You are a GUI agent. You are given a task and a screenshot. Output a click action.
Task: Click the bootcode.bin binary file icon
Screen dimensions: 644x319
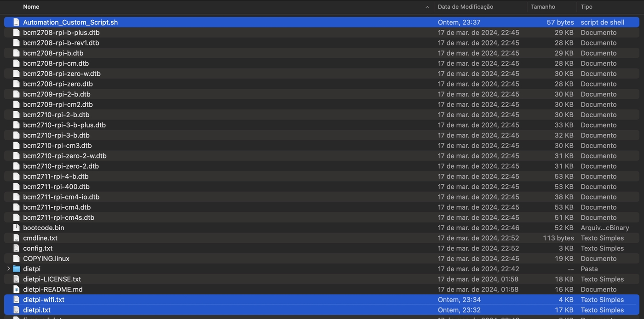click(x=17, y=228)
